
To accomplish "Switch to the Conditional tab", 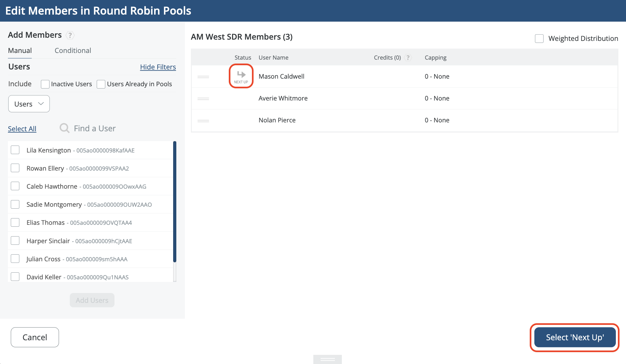I will pos(73,51).
